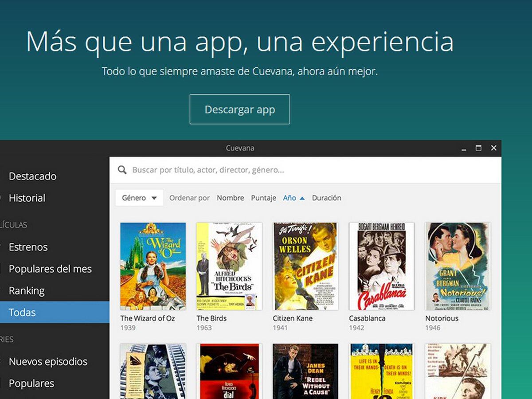Select Todas movies category
The image size is (532, 399).
click(x=22, y=313)
